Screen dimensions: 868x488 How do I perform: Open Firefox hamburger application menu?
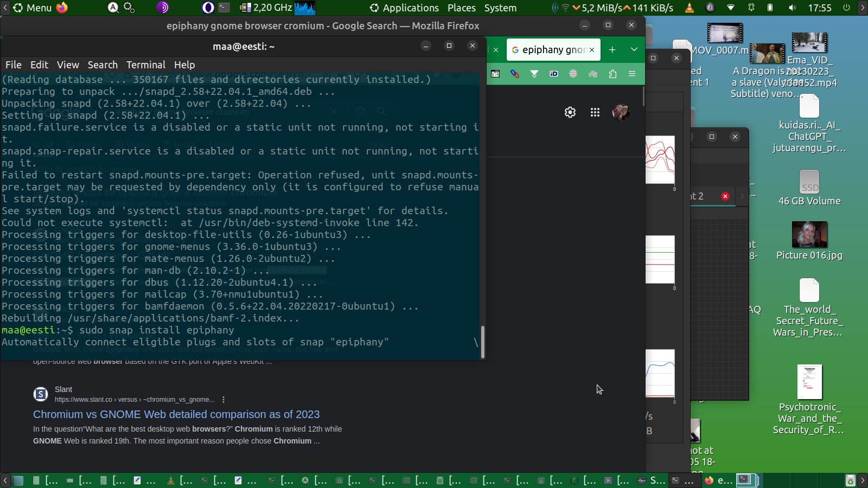(x=632, y=74)
